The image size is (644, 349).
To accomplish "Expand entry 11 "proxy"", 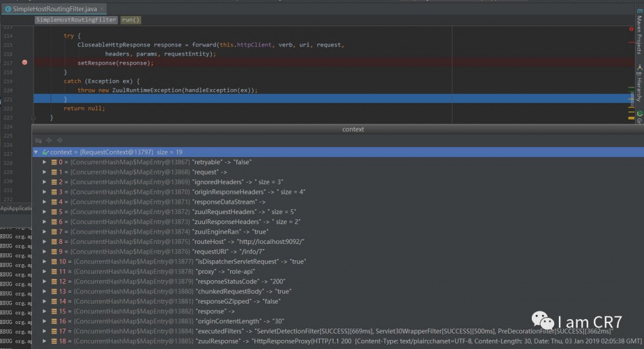I will pyautogui.click(x=44, y=271).
